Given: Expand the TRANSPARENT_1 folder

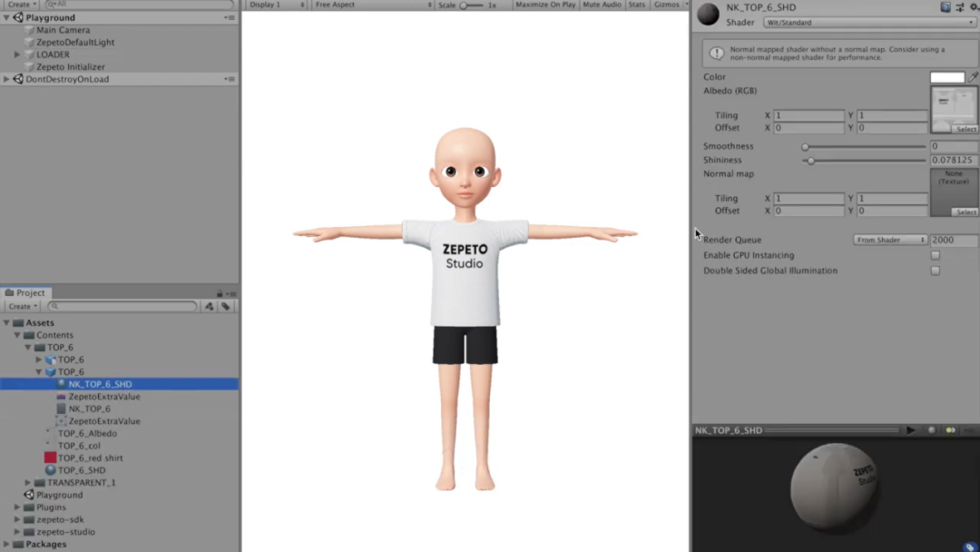Looking at the screenshot, I should (x=28, y=483).
